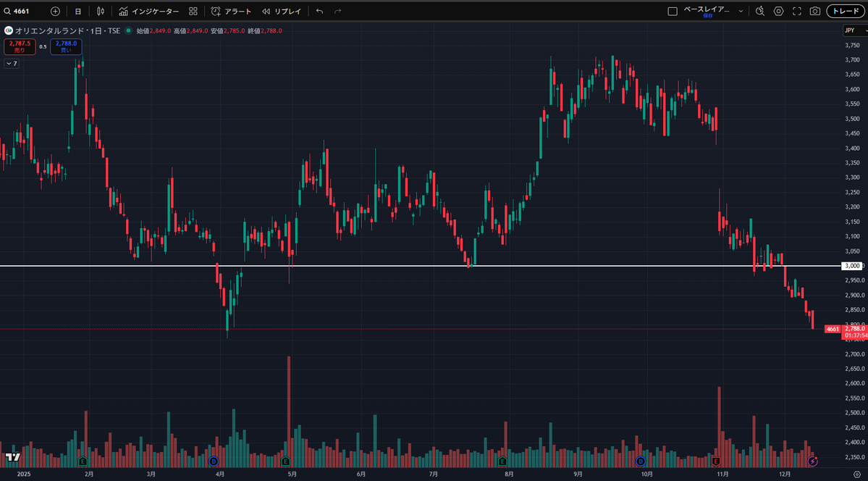Click the 3,000 horizontal line price label
This screenshot has width=868, height=481.
(852, 266)
